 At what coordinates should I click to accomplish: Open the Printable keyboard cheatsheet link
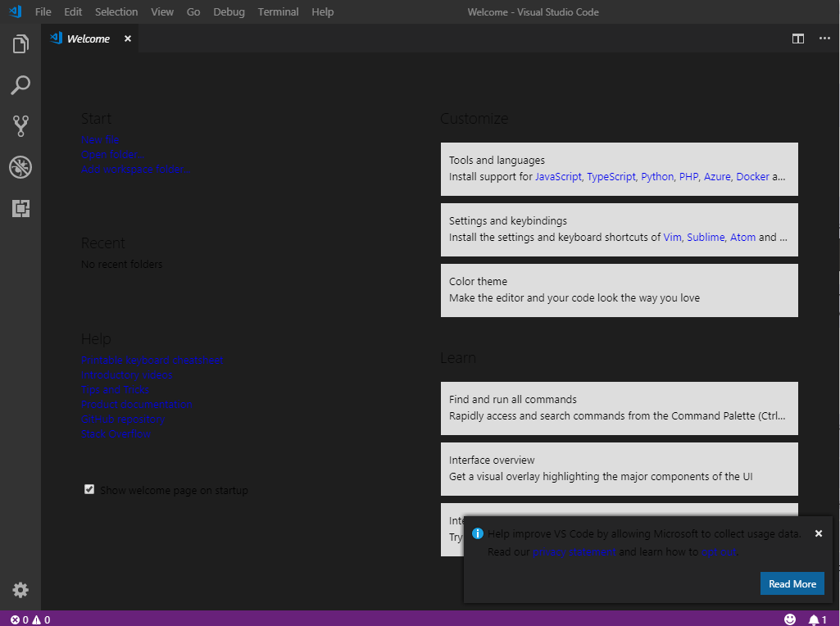(x=152, y=361)
